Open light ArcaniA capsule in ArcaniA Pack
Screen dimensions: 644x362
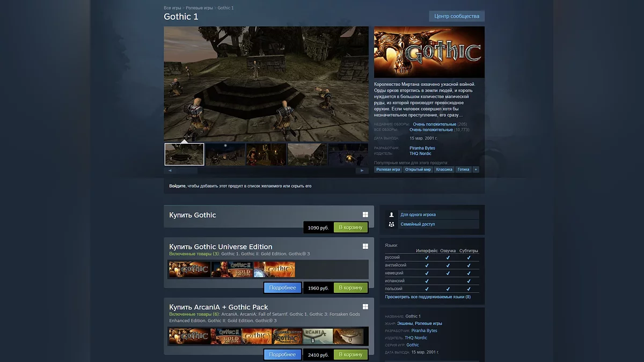point(318,336)
